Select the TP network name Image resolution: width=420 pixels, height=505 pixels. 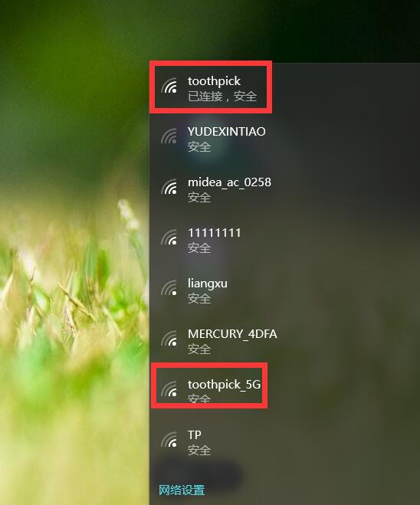tap(195, 435)
